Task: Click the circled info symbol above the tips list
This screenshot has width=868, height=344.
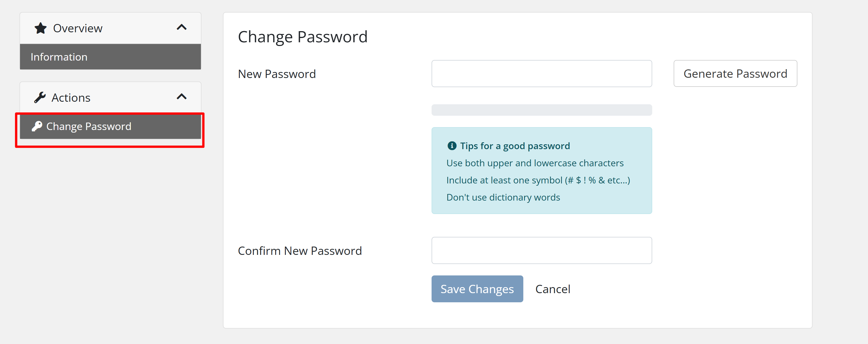Action: tap(452, 145)
